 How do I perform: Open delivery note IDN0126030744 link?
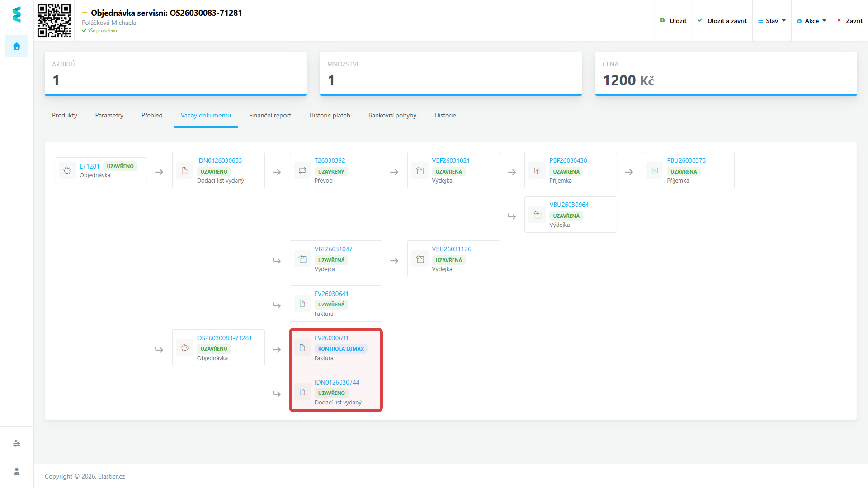337,382
